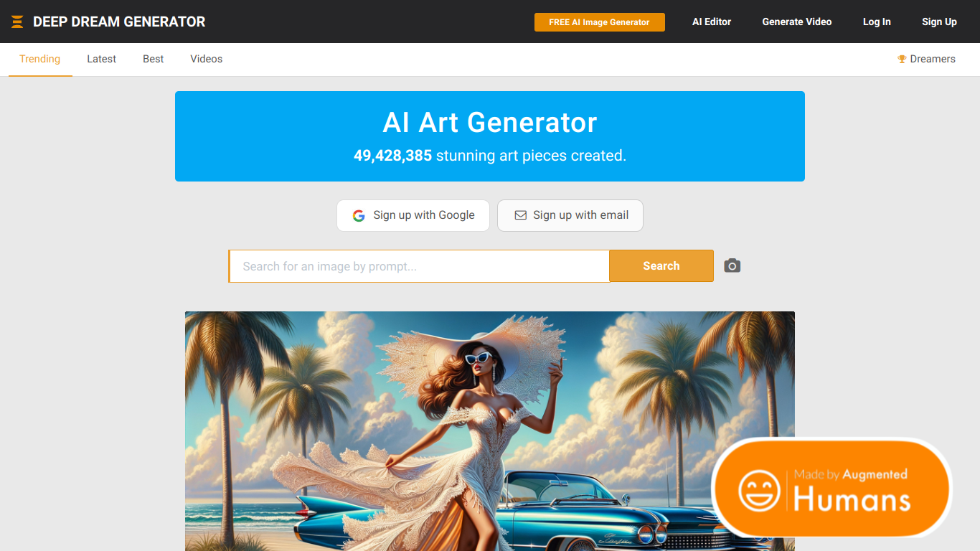Open the Best tab
The width and height of the screenshot is (980, 551).
(x=154, y=59)
